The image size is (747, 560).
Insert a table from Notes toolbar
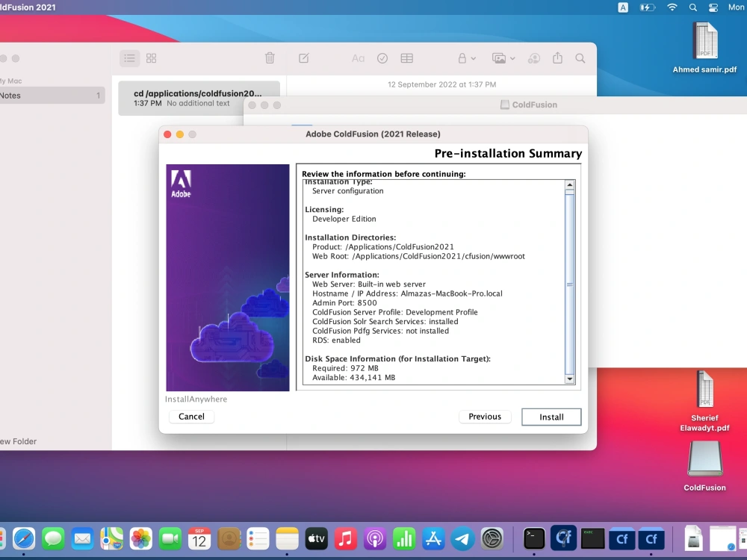pos(407,58)
